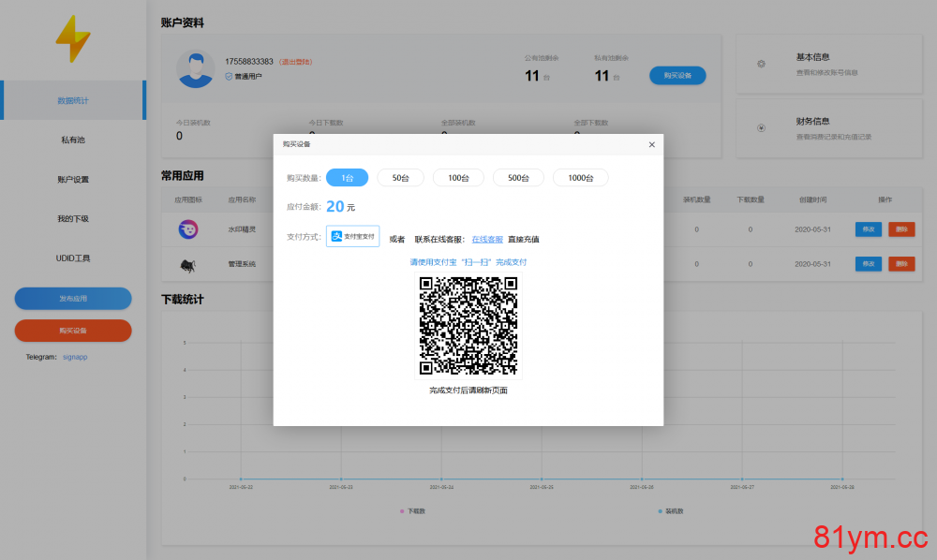
Task: Click the Telegram signapp link
Action: click(x=75, y=357)
